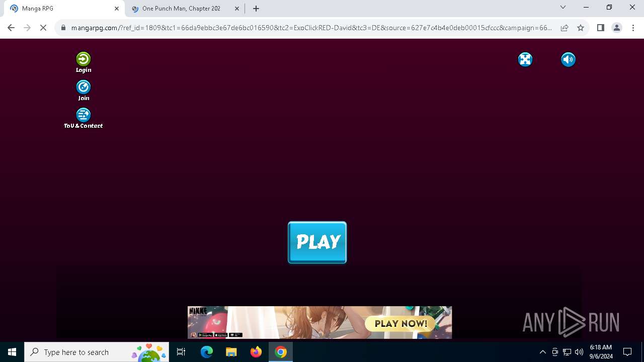
Task: Open Chrome profile menu
Action: pos(616,28)
